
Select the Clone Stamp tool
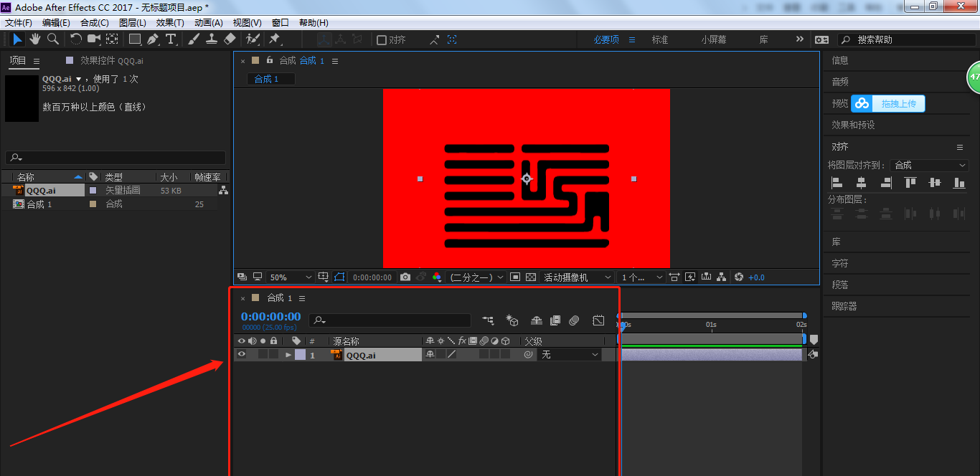[212, 39]
